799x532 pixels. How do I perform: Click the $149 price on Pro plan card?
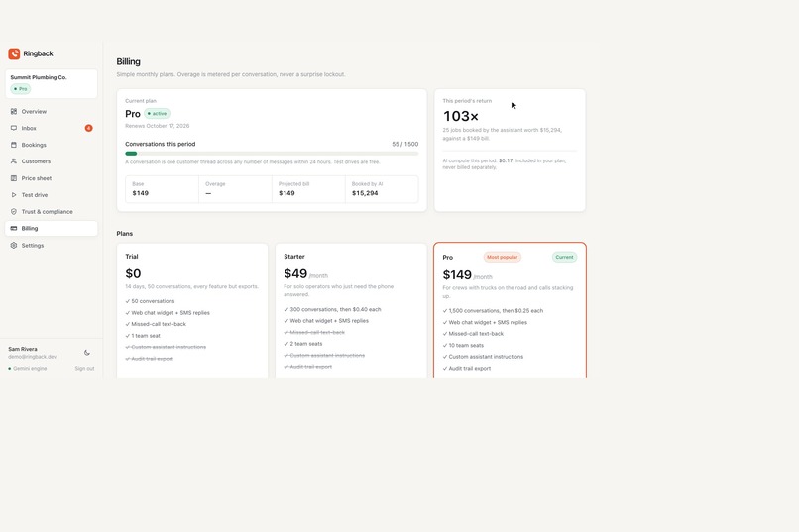(x=457, y=275)
